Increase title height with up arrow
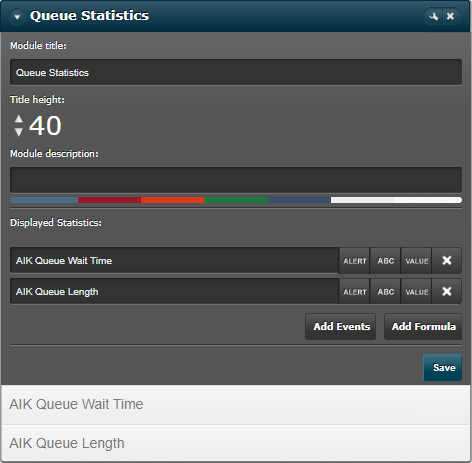Screen dimensions: 472x463 coord(19,118)
